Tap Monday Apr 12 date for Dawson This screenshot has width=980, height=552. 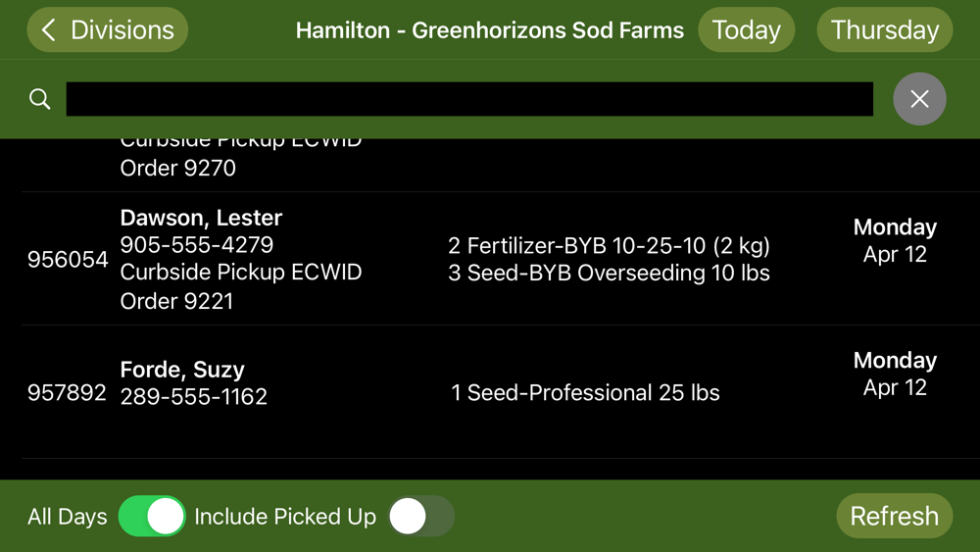pyautogui.click(x=894, y=241)
